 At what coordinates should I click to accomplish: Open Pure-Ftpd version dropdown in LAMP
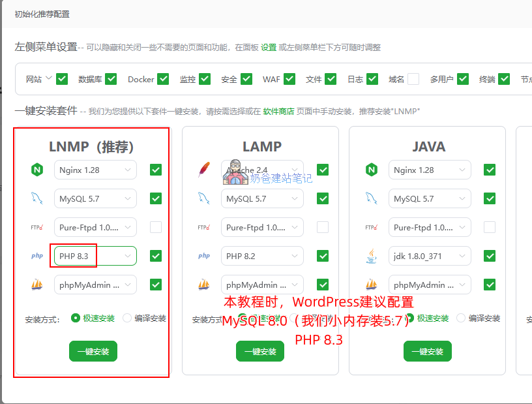pyautogui.click(x=262, y=227)
